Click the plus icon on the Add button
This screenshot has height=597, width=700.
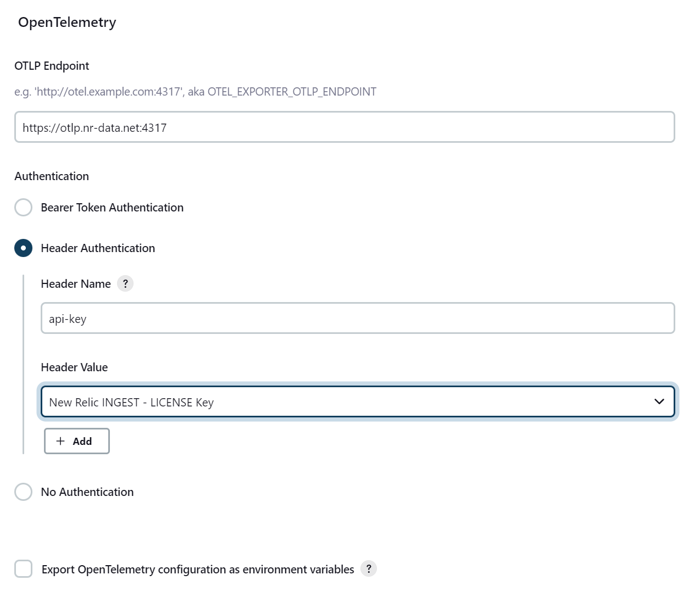(x=62, y=441)
